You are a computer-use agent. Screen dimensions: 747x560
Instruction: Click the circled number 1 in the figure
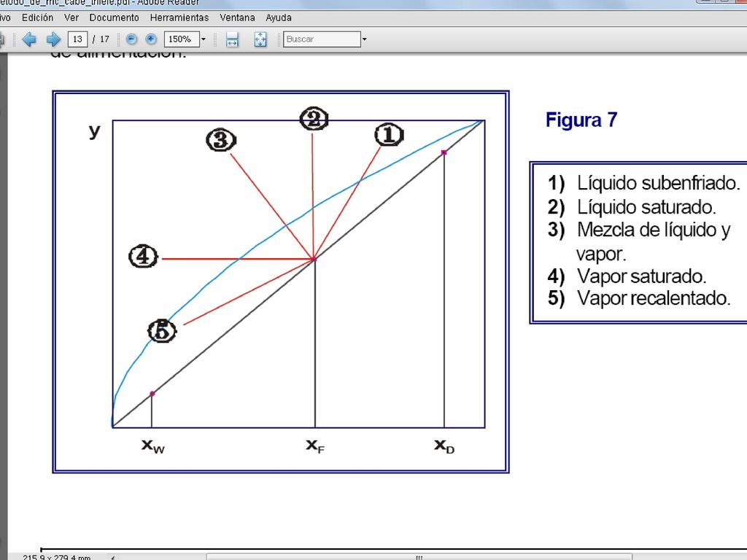(389, 135)
